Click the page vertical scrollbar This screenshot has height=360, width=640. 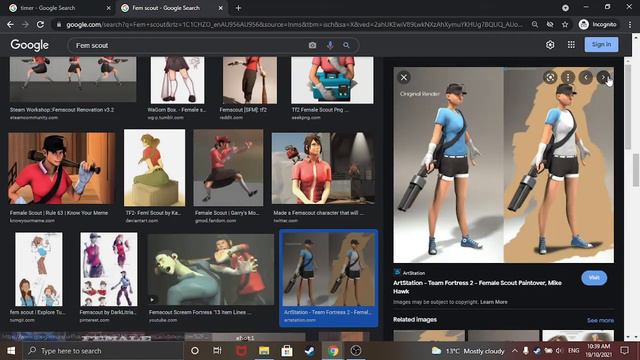click(x=636, y=169)
